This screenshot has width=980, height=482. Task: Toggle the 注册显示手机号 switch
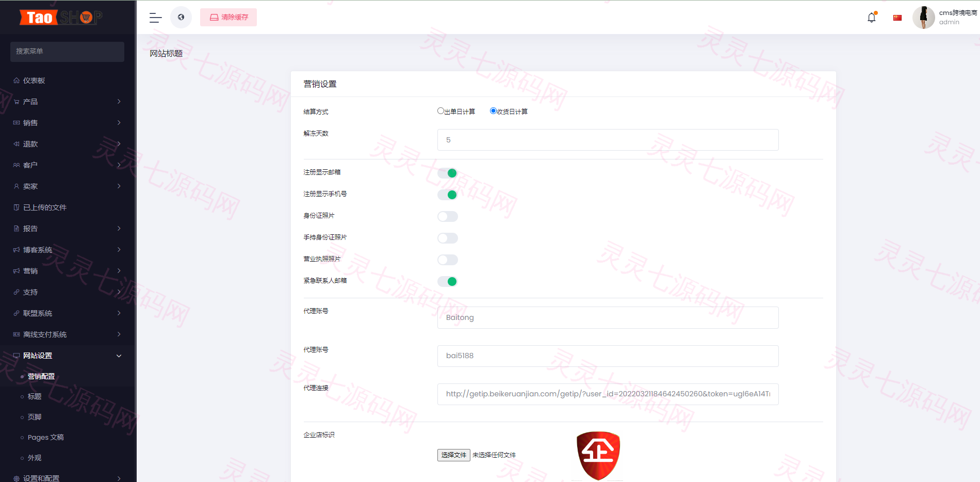(448, 195)
